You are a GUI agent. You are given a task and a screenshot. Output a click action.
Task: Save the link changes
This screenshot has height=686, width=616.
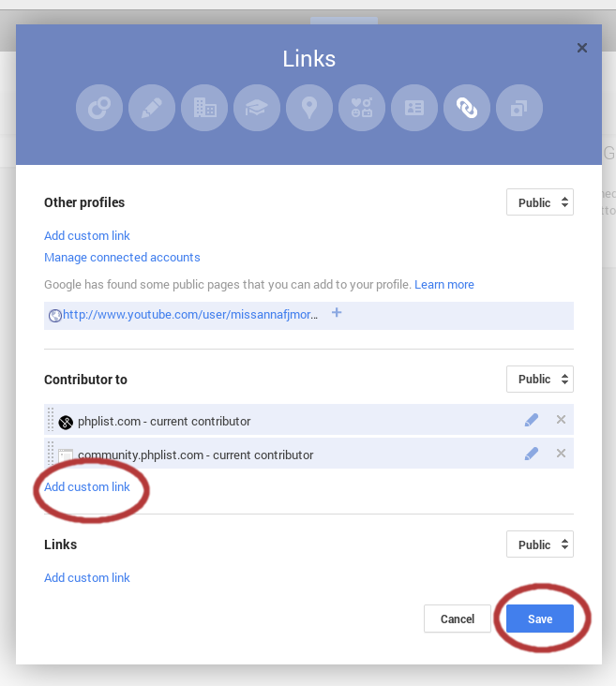pyautogui.click(x=540, y=619)
